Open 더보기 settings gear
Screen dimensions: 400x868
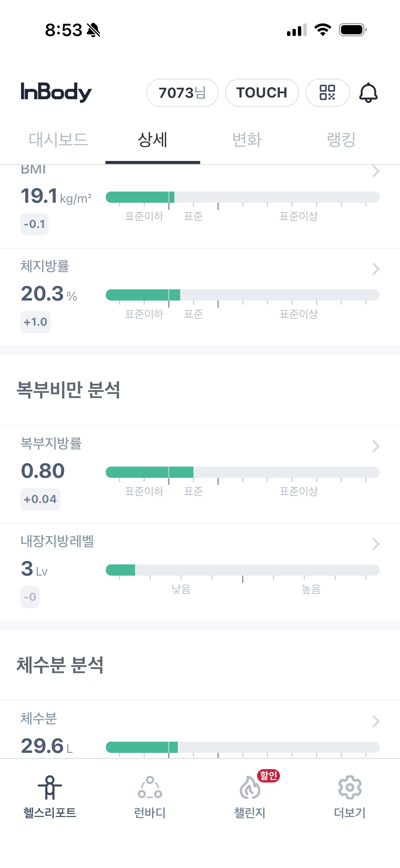pos(350,787)
